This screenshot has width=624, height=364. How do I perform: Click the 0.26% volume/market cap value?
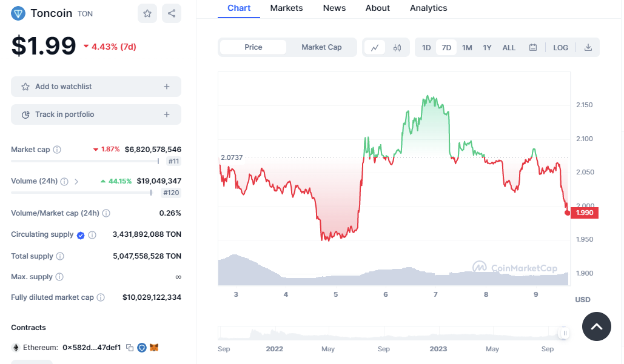[170, 213]
